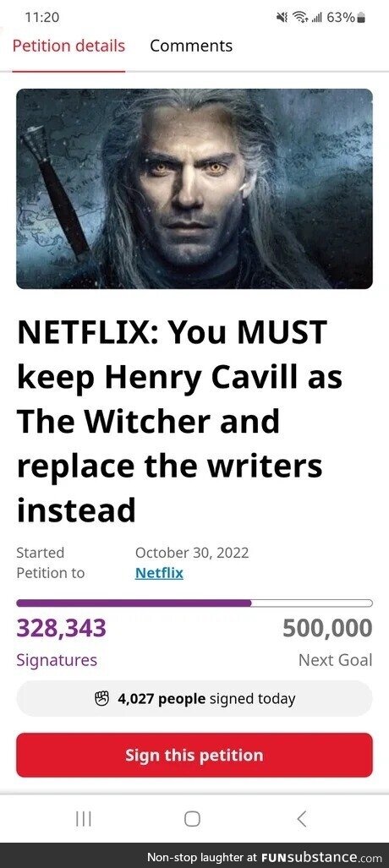This screenshot has height=868, width=389.
Task: Tap the Android back arrow icon
Action: (301, 819)
